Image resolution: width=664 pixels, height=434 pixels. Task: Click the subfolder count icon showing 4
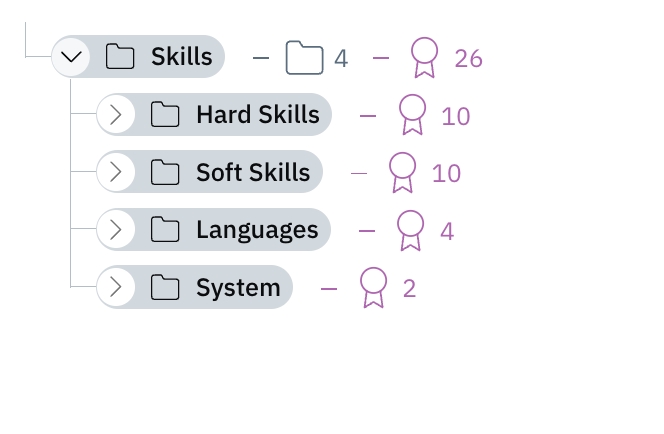coord(304,58)
